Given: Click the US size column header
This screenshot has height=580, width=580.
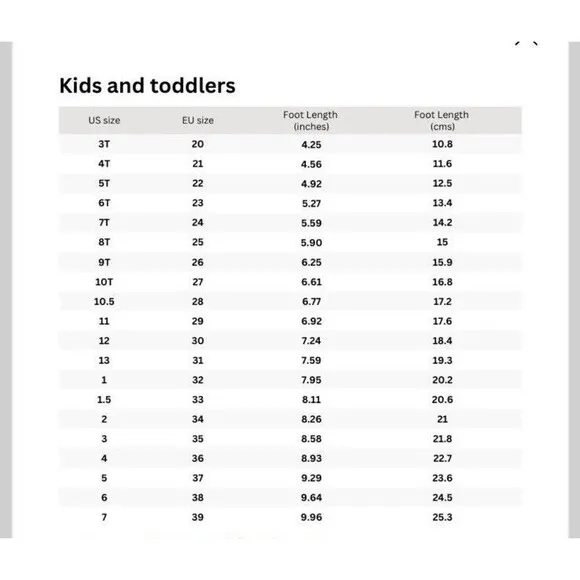Looking at the screenshot, I should 104,121.
